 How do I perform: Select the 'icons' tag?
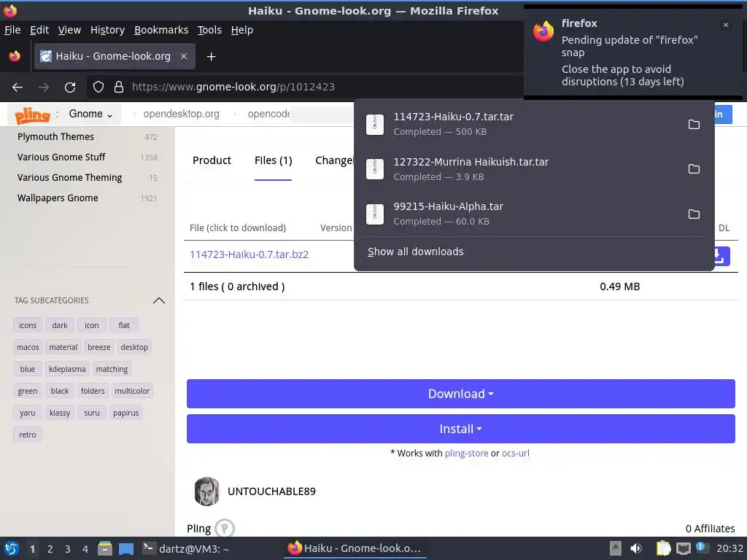[x=28, y=325]
